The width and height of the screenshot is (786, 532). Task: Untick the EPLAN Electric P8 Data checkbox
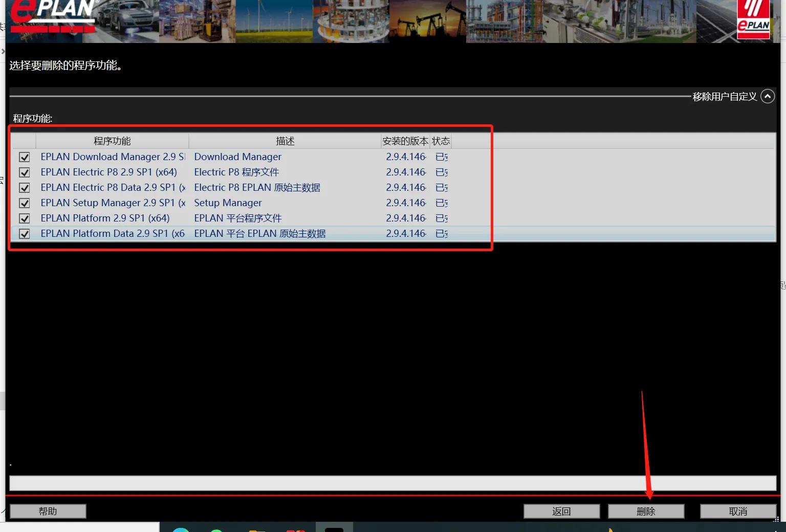tap(24, 188)
